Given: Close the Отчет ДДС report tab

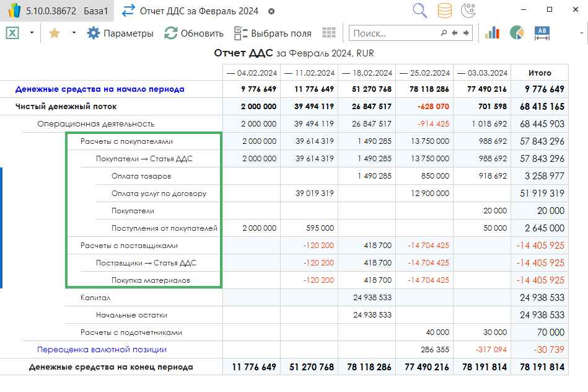Looking at the screenshot, I should point(271,12).
